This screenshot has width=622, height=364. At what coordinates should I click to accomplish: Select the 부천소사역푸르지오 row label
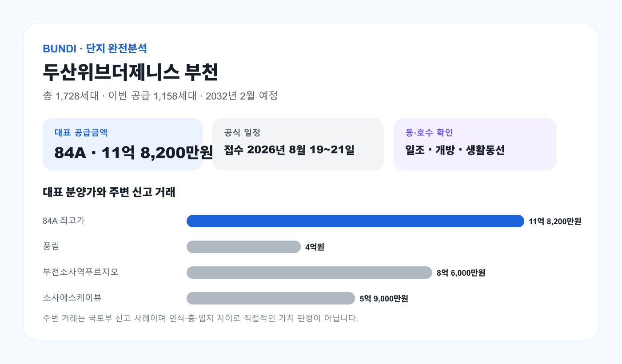pyautogui.click(x=81, y=272)
